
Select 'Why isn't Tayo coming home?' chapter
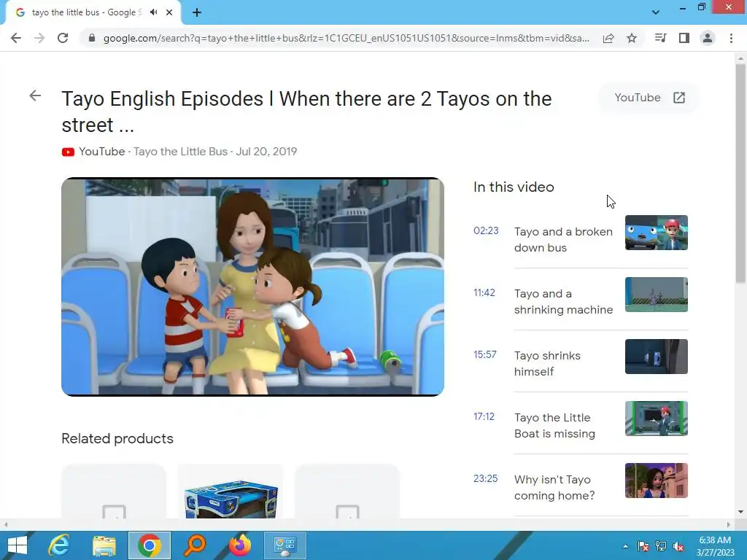coord(554,487)
